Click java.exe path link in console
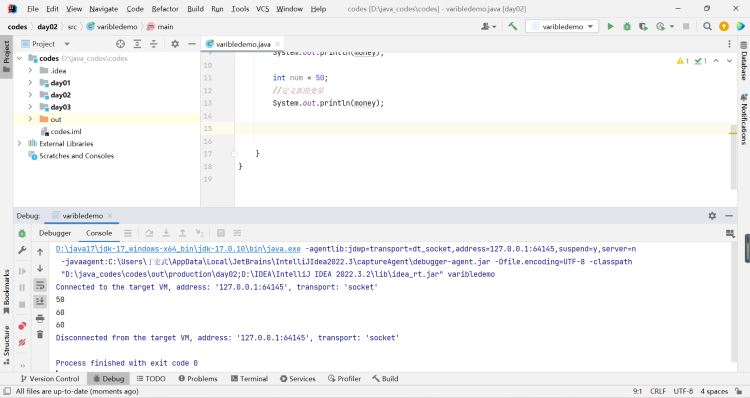 pos(178,249)
